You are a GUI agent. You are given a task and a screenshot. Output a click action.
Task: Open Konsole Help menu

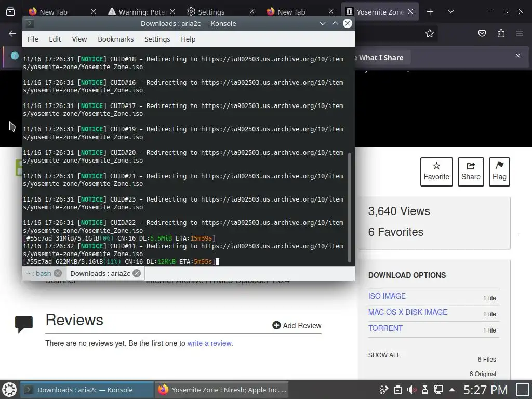(x=188, y=39)
